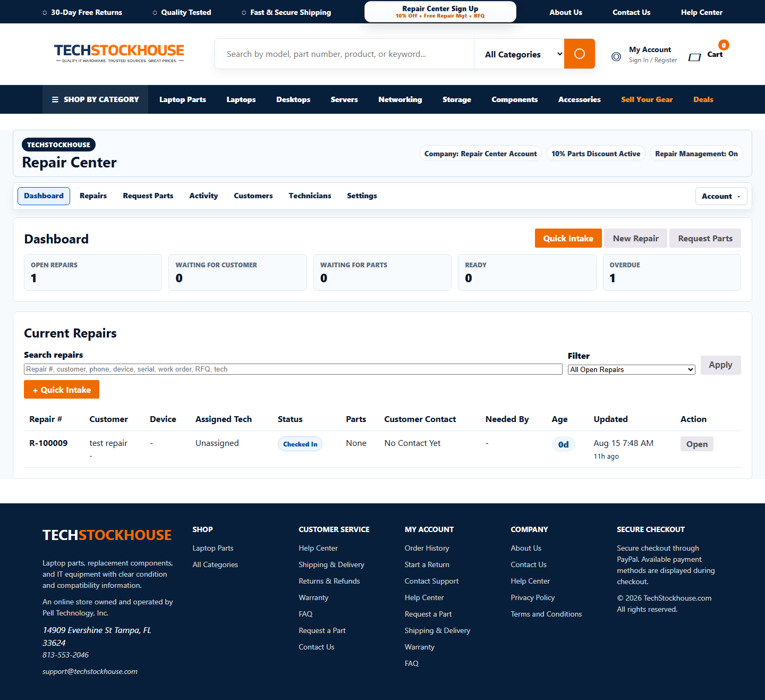Open the Deals navigation link
Viewport: 765px width, 700px height.
(x=703, y=99)
